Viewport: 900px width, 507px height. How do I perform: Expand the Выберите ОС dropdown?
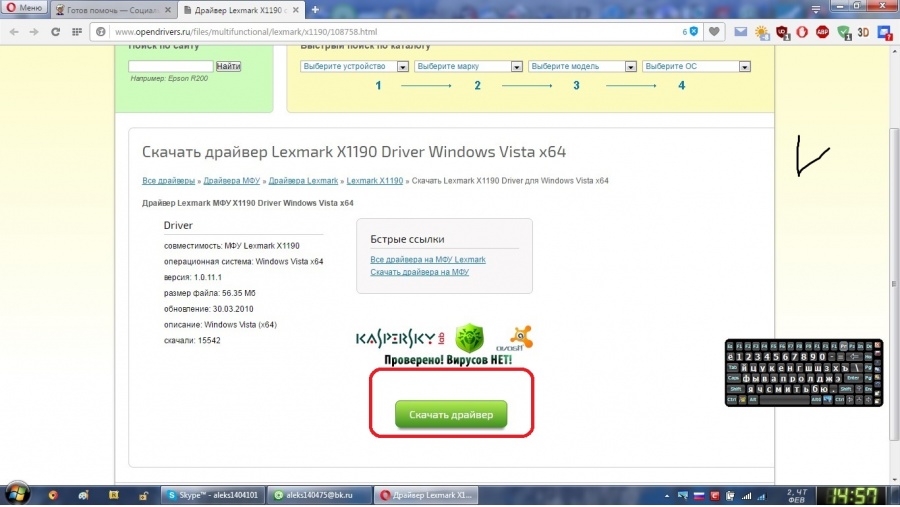(696, 67)
